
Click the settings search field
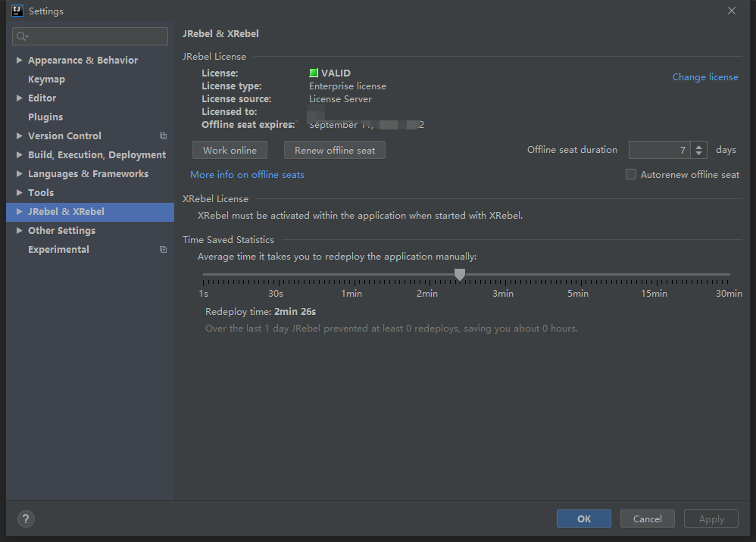90,36
